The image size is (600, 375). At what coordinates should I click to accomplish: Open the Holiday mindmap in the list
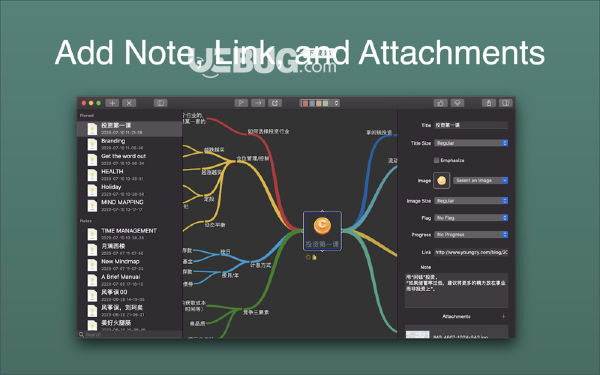[x=130, y=190]
